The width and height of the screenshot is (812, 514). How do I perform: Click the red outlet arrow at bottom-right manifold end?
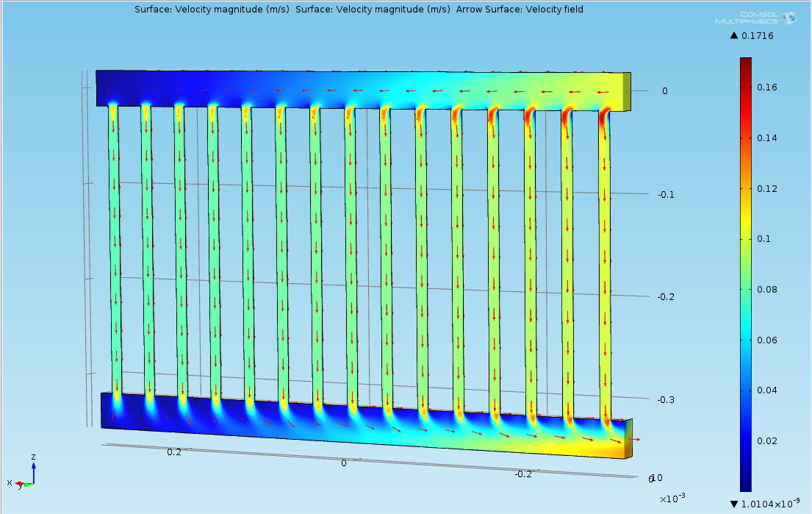click(x=633, y=440)
